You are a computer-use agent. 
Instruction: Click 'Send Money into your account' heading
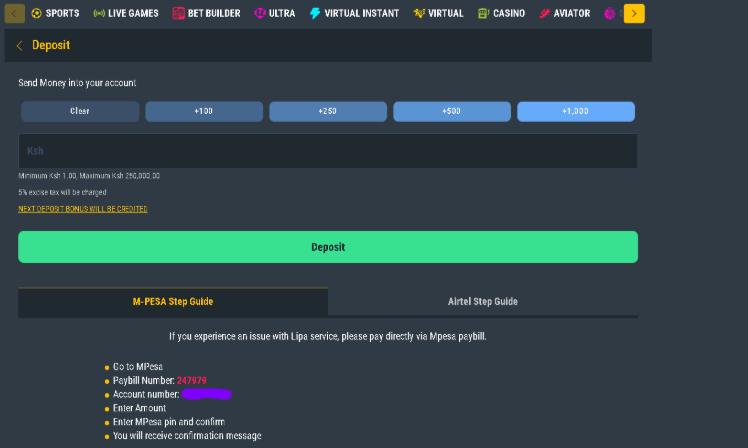[77, 83]
